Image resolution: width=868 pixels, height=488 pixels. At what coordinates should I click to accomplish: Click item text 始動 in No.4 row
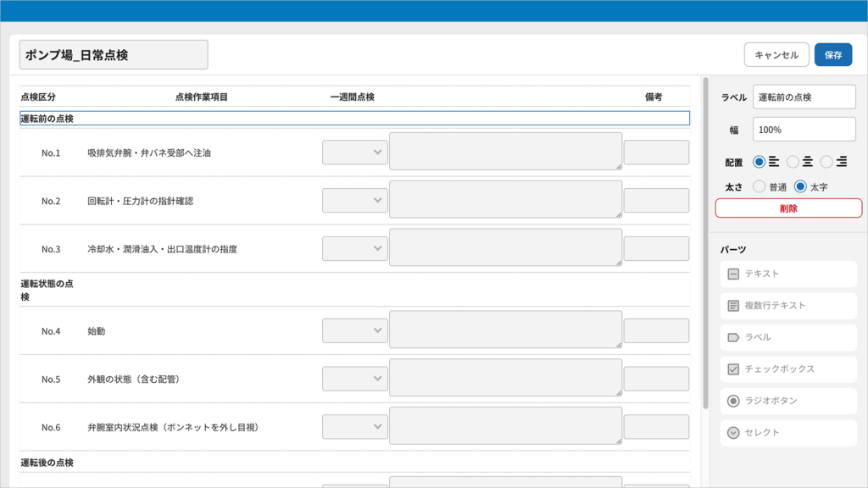[x=97, y=331]
